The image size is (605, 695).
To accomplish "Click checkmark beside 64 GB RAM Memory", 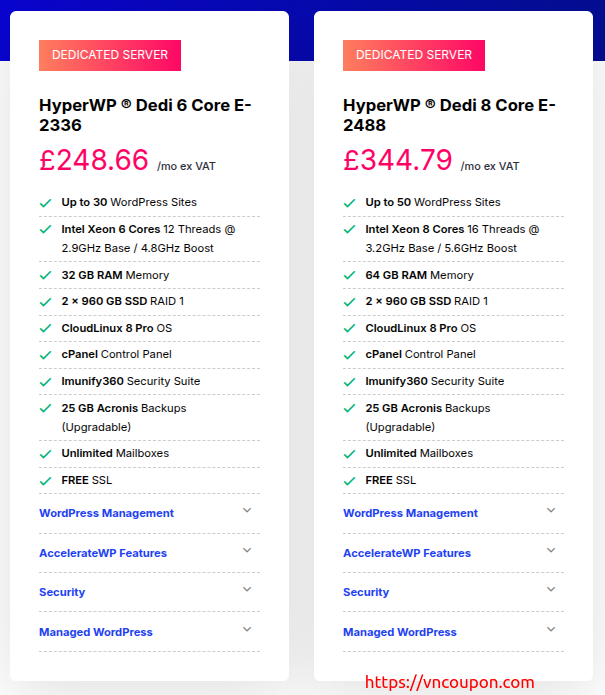I will click(350, 275).
